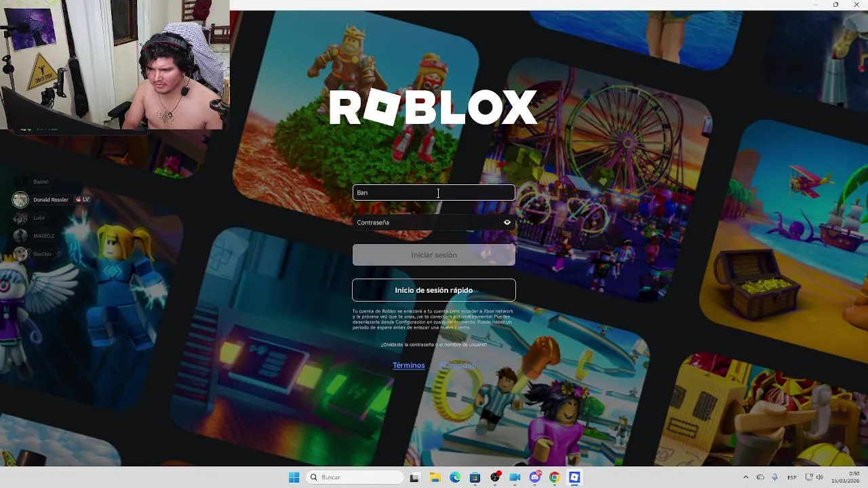Image resolution: width=868 pixels, height=488 pixels.
Task: Focus the Contraseña password field
Action: click(x=434, y=222)
